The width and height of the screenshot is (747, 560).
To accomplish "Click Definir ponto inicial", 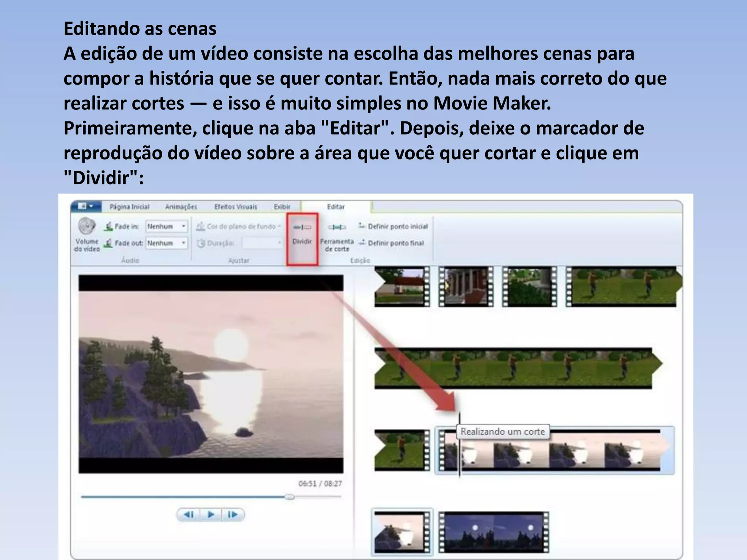I will pos(393,226).
